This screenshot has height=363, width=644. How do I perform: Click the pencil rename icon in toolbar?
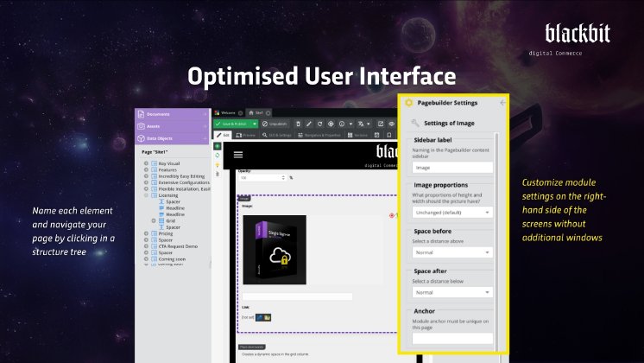pos(309,124)
